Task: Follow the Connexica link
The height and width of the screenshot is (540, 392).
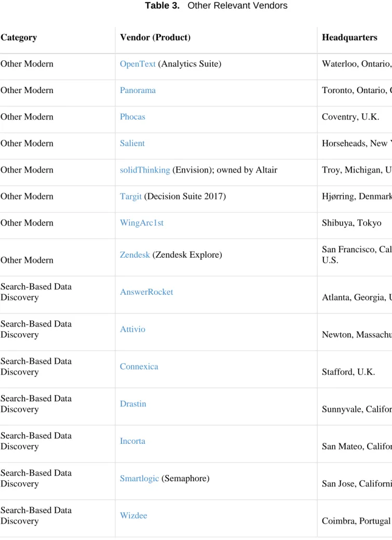Action: (x=139, y=366)
